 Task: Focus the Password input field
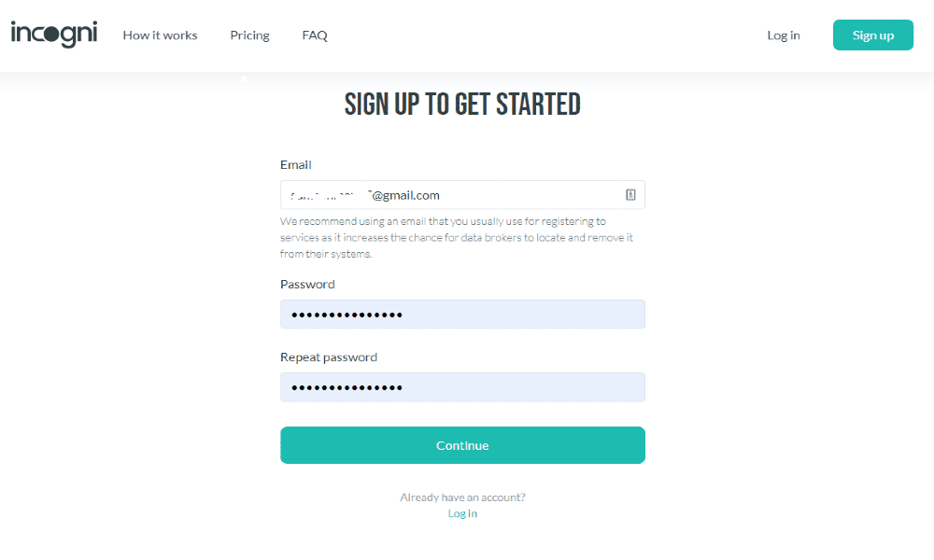462,315
